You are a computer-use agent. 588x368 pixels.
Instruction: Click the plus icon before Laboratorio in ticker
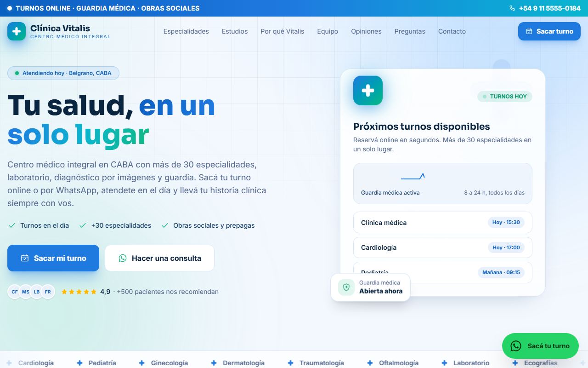(x=444, y=363)
